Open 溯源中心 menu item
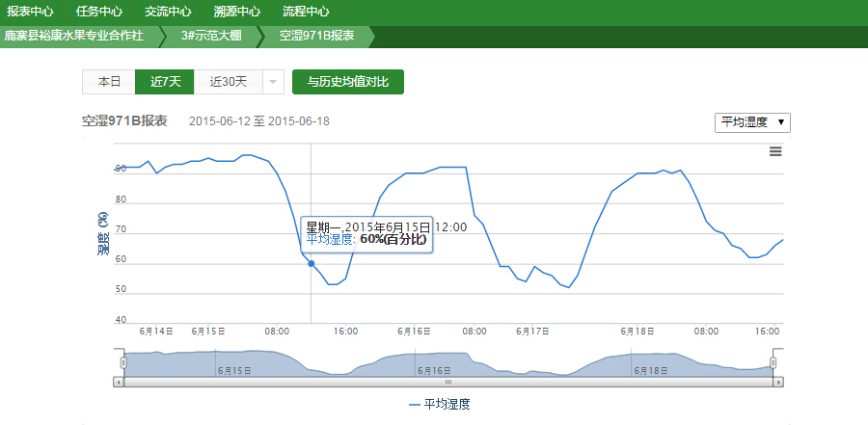868x425 pixels. point(236,13)
